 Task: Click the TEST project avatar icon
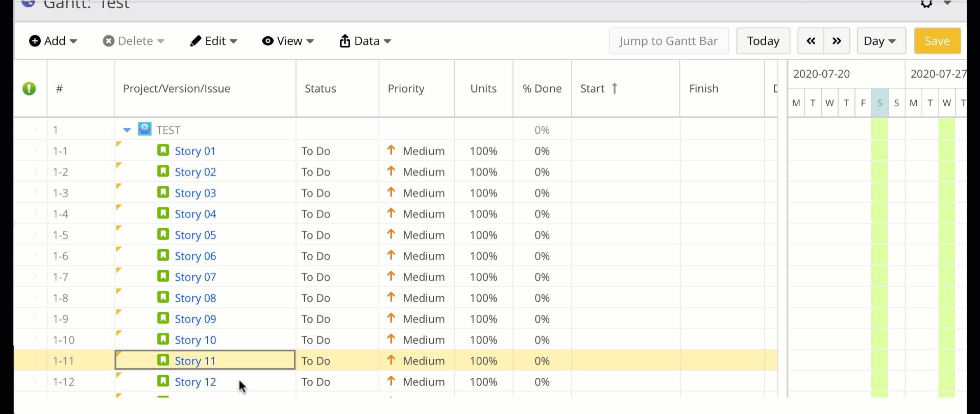click(x=145, y=129)
